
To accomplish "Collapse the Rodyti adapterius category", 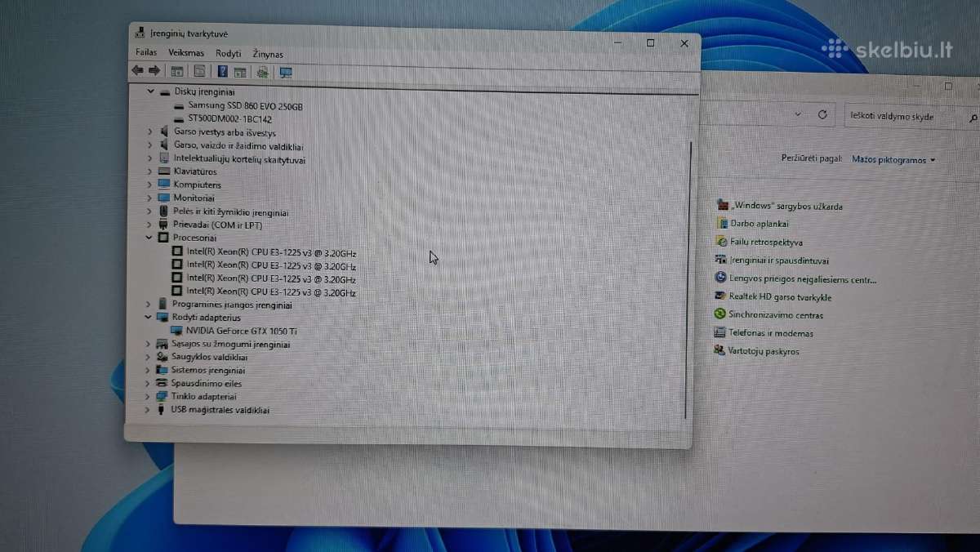I will point(149,317).
